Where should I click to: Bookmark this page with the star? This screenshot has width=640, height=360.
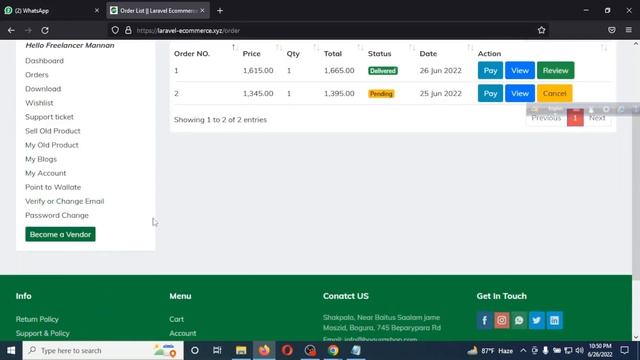pos(541,30)
